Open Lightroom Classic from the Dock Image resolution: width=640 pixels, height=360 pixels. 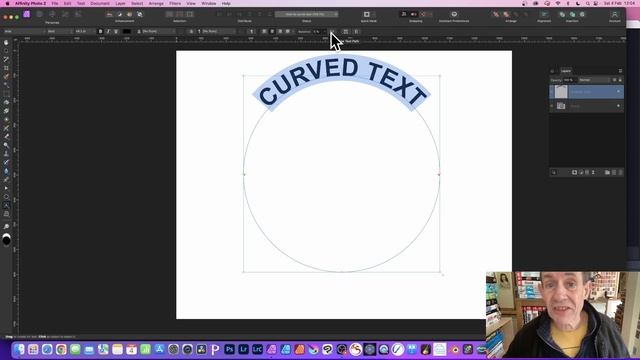click(x=257, y=349)
